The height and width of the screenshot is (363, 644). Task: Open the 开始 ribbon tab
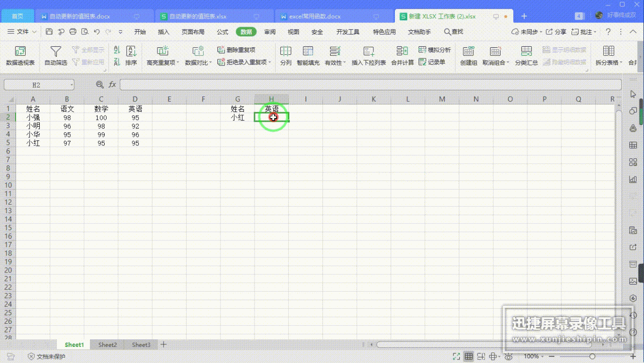pyautogui.click(x=140, y=32)
